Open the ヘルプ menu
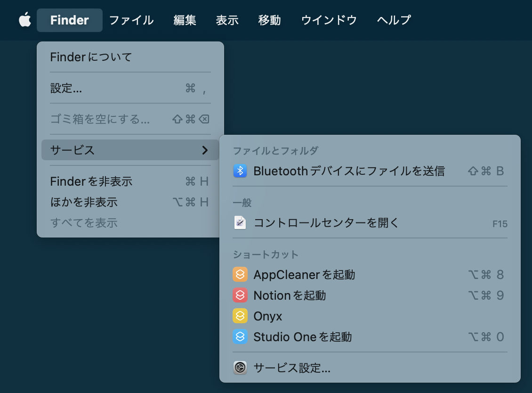 click(x=394, y=20)
